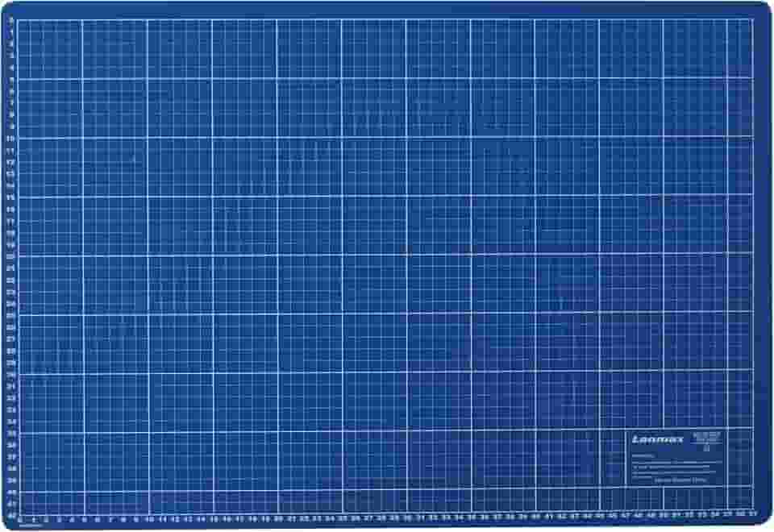Click number 30 on the left ruler

(x=11, y=374)
